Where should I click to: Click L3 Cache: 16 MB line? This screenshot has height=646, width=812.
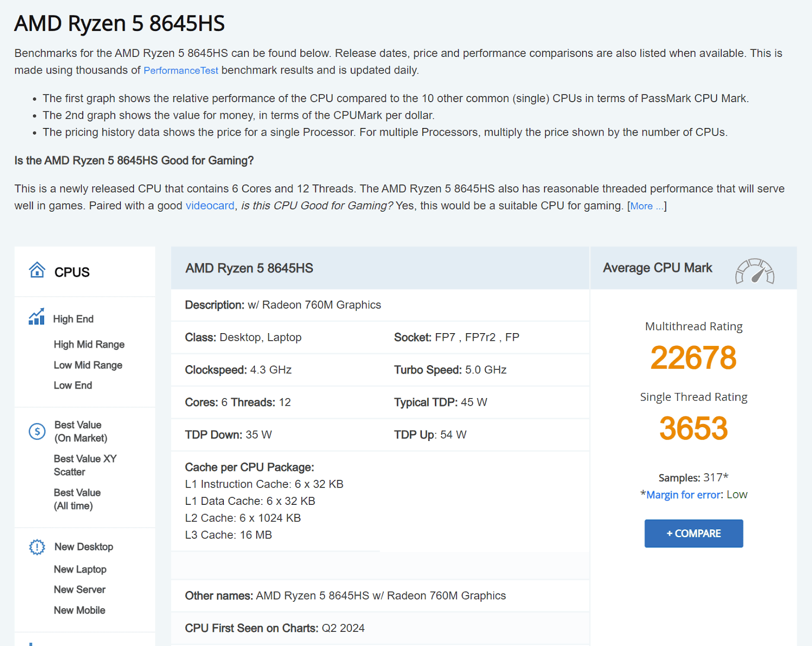[228, 535]
